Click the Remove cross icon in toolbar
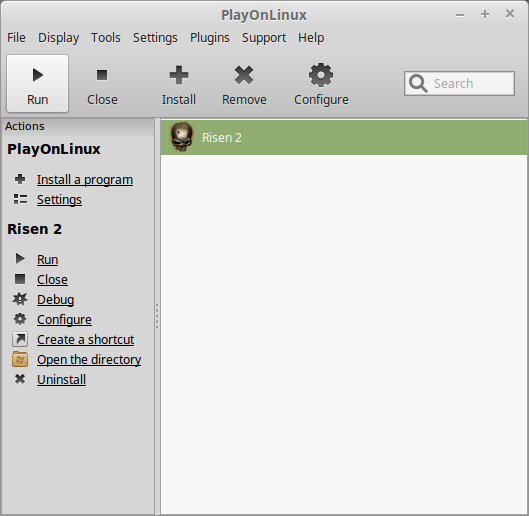Screen dimensions: 529x516 (244, 75)
